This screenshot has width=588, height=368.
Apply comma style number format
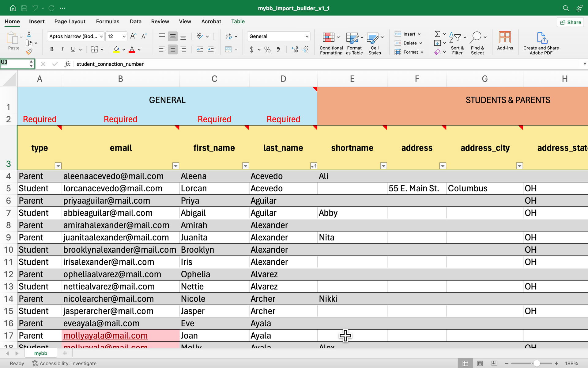pyautogui.click(x=278, y=49)
